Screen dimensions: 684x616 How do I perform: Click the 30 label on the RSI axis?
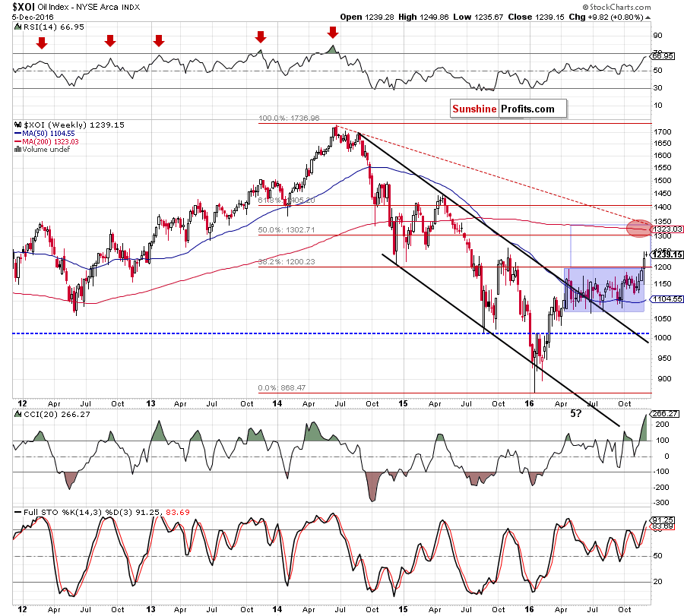coord(657,87)
